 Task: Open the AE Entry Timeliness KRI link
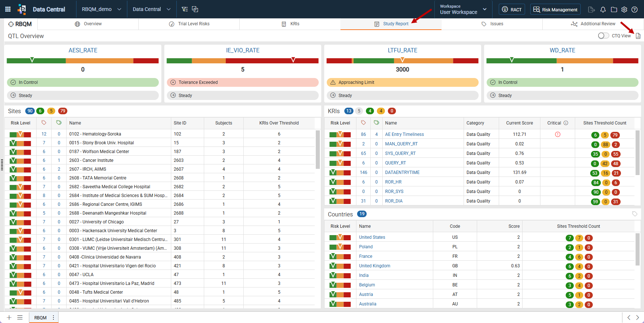[x=404, y=134]
